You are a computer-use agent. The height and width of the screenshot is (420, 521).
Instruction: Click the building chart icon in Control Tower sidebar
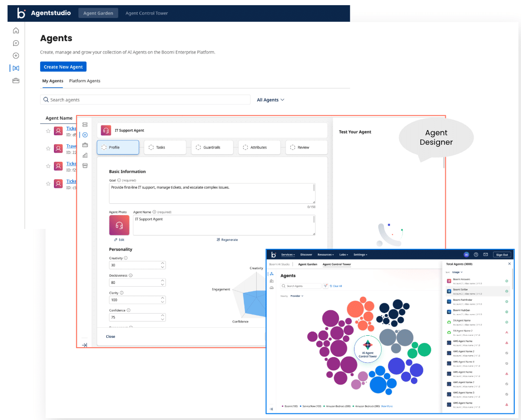click(x=271, y=281)
